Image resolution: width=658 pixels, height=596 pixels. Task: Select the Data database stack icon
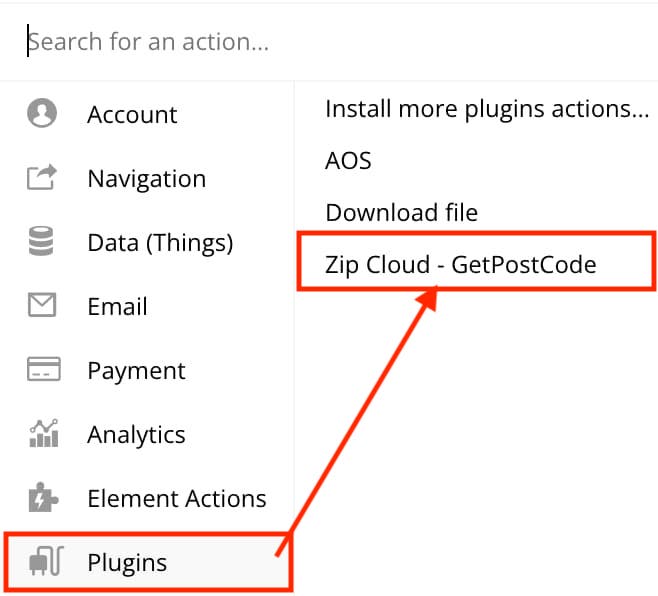41,241
